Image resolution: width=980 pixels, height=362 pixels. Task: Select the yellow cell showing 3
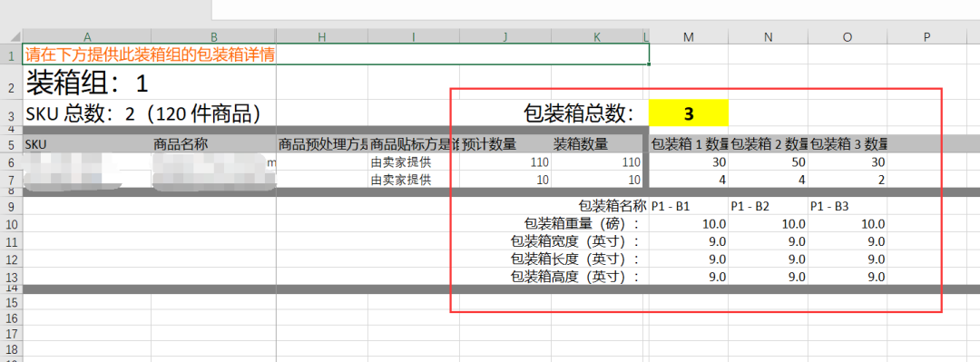689,113
